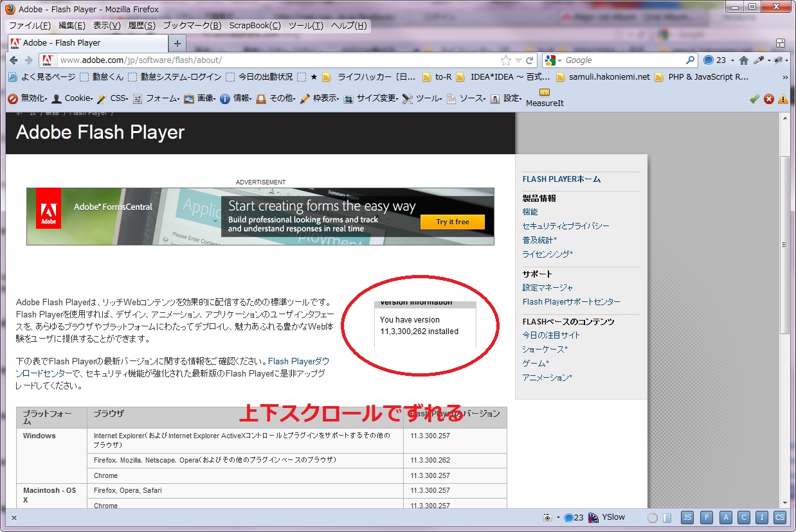Open the ソース (Source) toolbar menu

click(466, 98)
